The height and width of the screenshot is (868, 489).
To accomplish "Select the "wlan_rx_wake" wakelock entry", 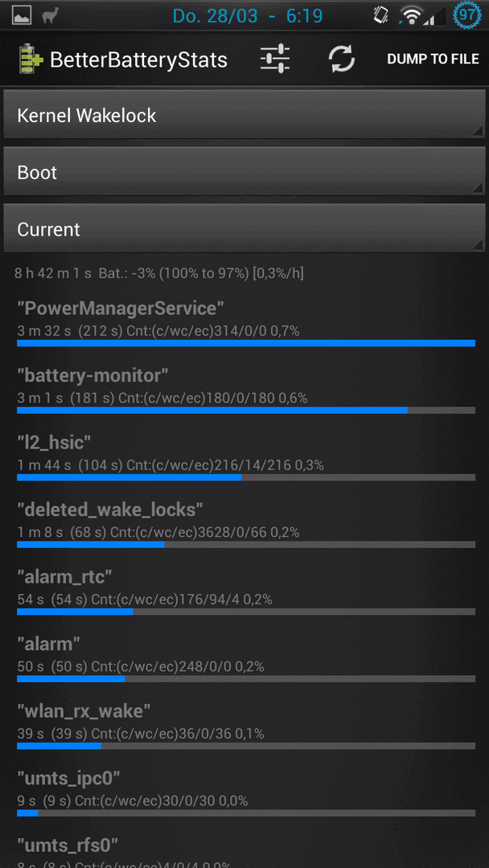I will click(246, 725).
